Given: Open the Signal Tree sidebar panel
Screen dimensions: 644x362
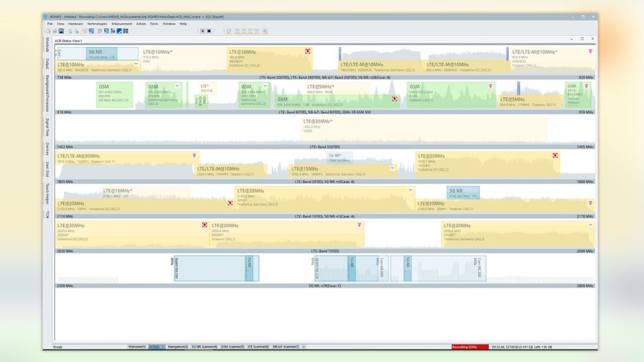Looking at the screenshot, I should pyautogui.click(x=46, y=126).
